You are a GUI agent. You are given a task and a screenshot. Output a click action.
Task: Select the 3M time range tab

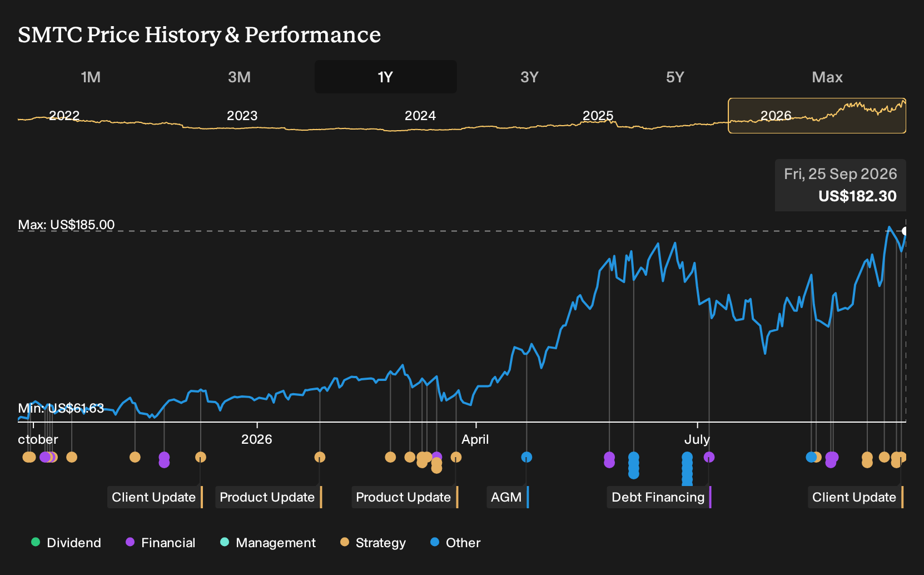[x=239, y=77]
